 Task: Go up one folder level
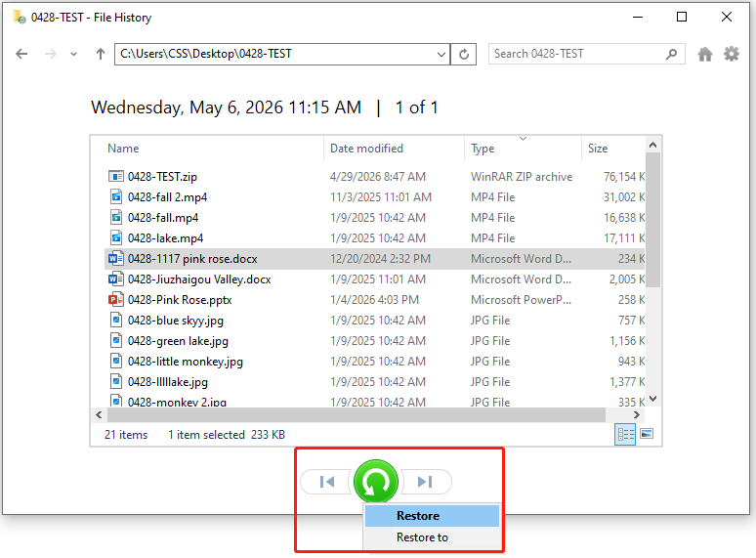(x=101, y=54)
